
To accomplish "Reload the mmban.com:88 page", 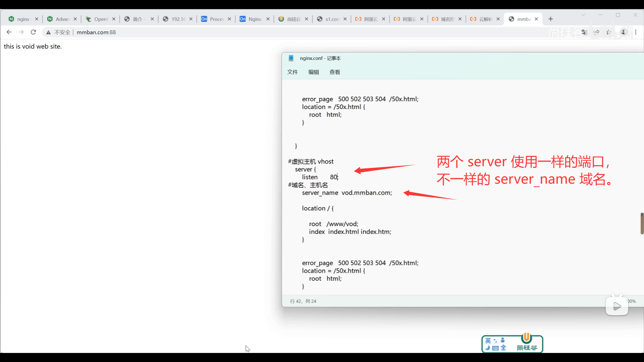I will [33, 32].
